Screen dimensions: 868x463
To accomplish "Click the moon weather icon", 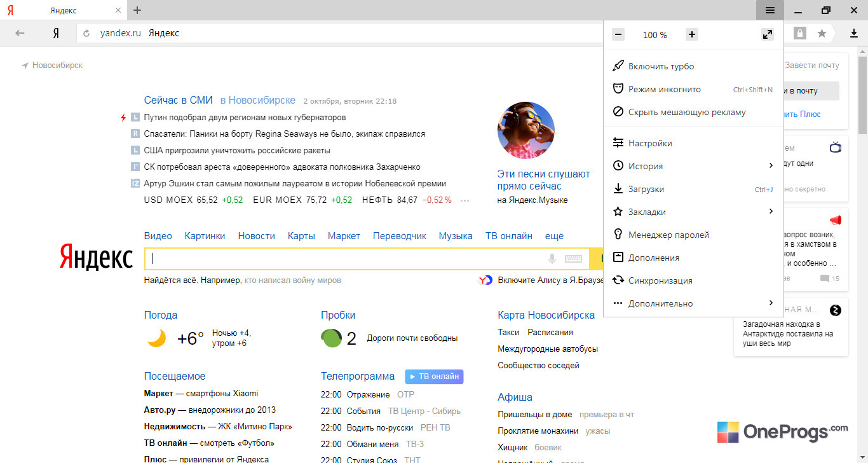I will pos(157,338).
